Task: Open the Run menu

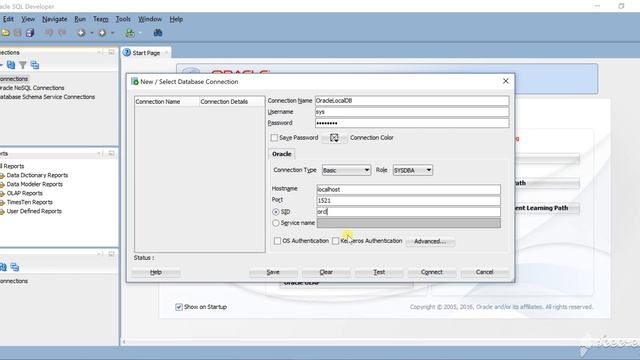Action: 80,19
